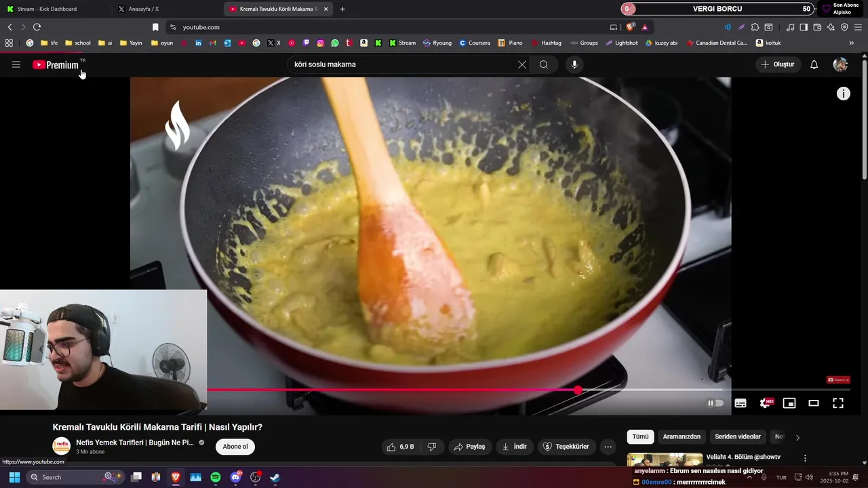Open YouTube notifications bell
This screenshot has height=488, width=868.
click(814, 64)
